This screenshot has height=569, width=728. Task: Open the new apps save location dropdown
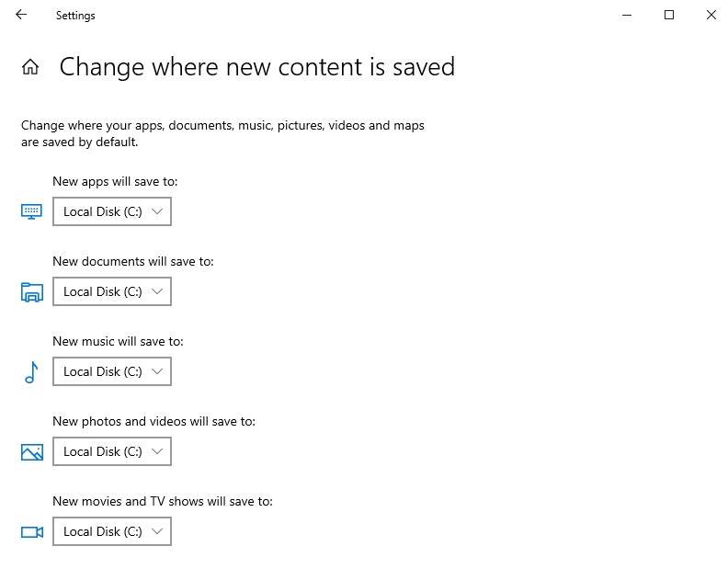tap(112, 211)
